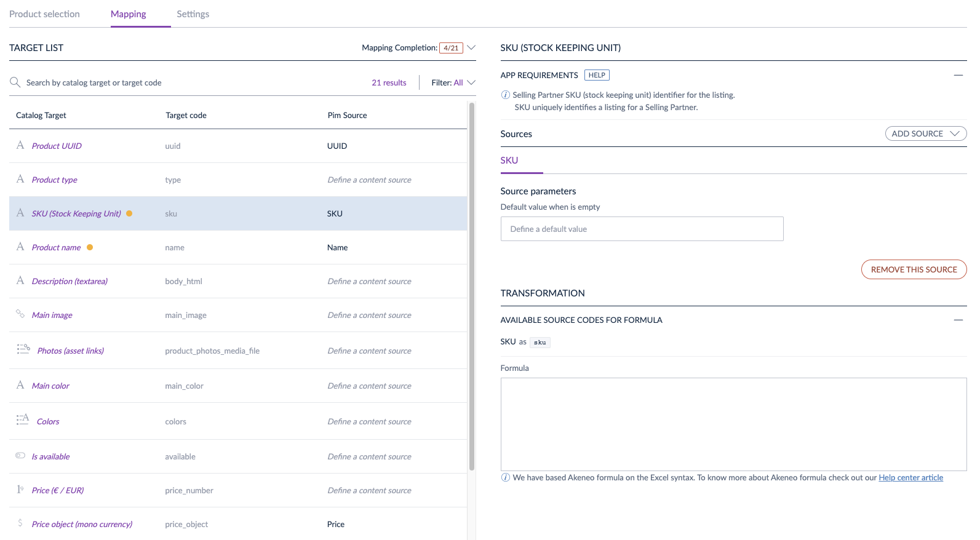Expand the Mapping Completion dropdown
Screen dimensions: 980x540
click(471, 47)
